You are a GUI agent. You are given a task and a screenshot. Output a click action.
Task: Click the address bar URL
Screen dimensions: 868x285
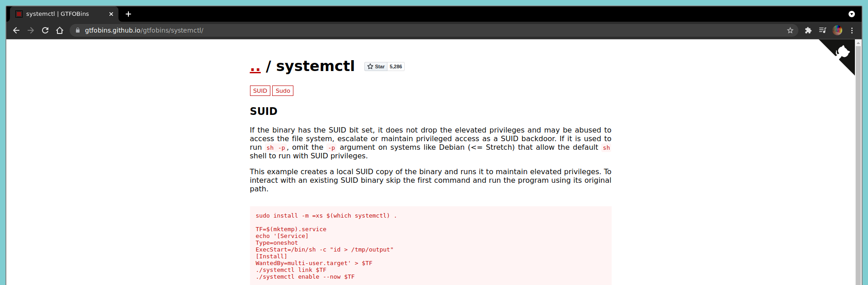[x=144, y=30]
